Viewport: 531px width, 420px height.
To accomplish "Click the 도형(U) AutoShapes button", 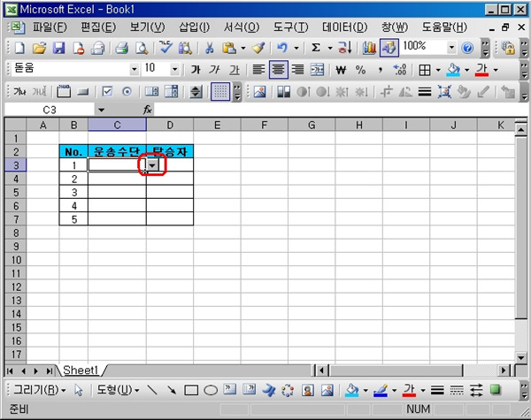I will (117, 390).
